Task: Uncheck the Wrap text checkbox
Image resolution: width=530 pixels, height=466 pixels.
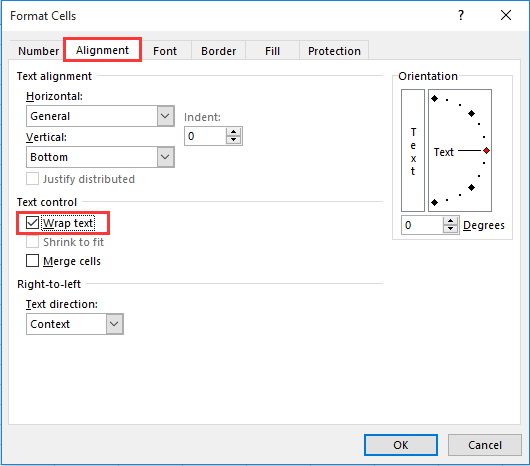Action: [32, 223]
